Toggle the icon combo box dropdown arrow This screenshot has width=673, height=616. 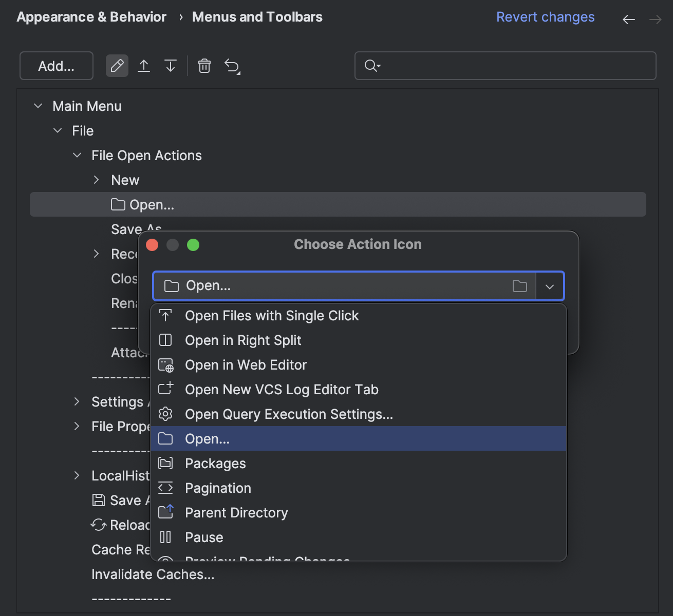pyautogui.click(x=550, y=286)
